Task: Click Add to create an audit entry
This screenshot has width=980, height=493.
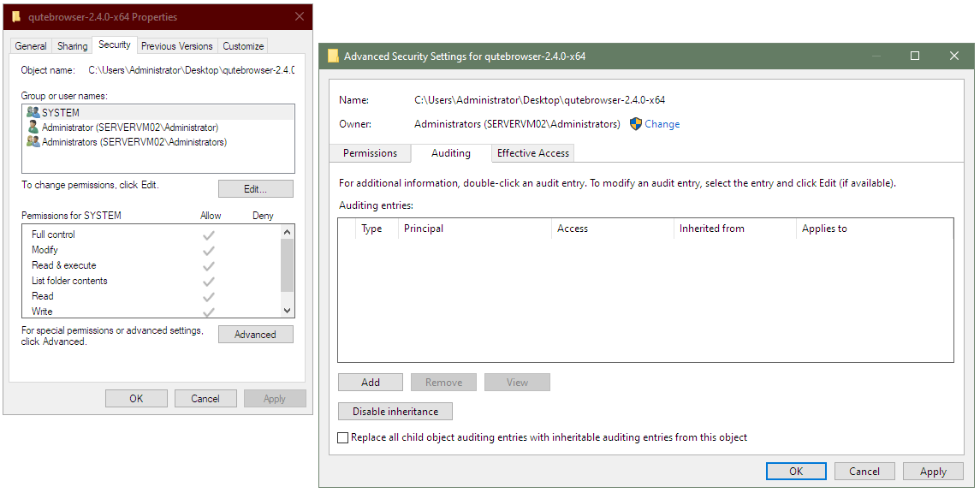Action: coord(371,383)
